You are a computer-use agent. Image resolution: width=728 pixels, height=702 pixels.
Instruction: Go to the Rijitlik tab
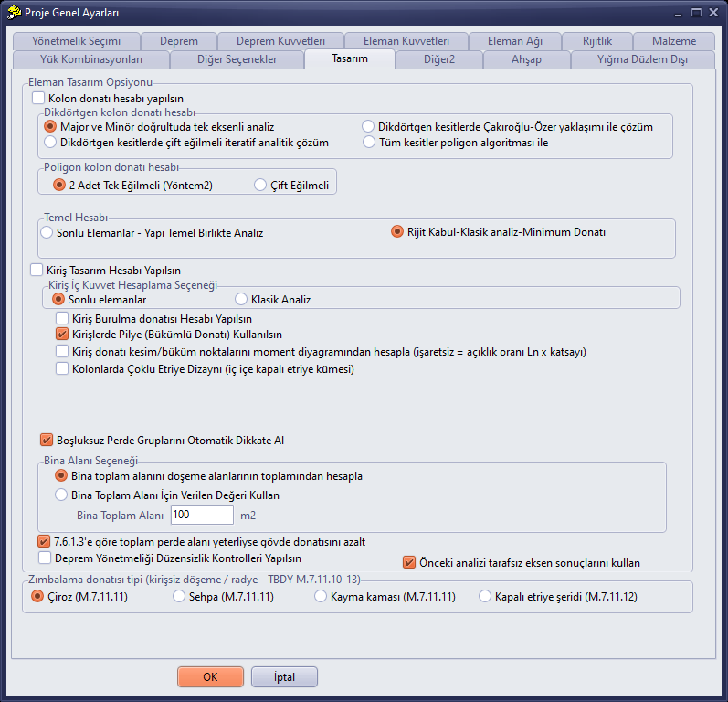pyautogui.click(x=597, y=41)
